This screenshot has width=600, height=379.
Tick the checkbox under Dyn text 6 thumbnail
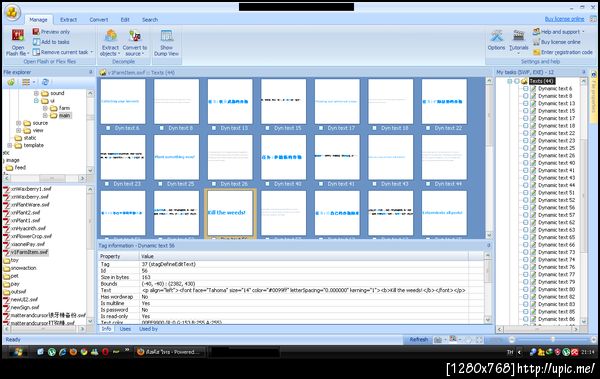(108, 128)
